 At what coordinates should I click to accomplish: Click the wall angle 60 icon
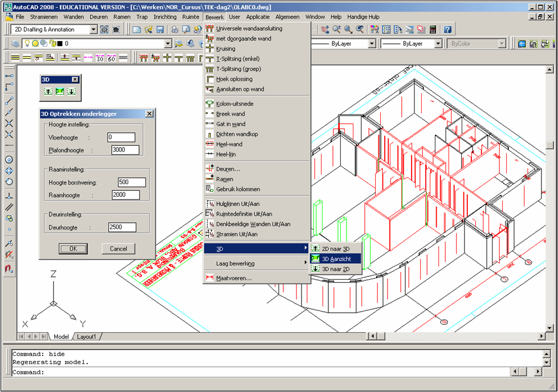111,58
